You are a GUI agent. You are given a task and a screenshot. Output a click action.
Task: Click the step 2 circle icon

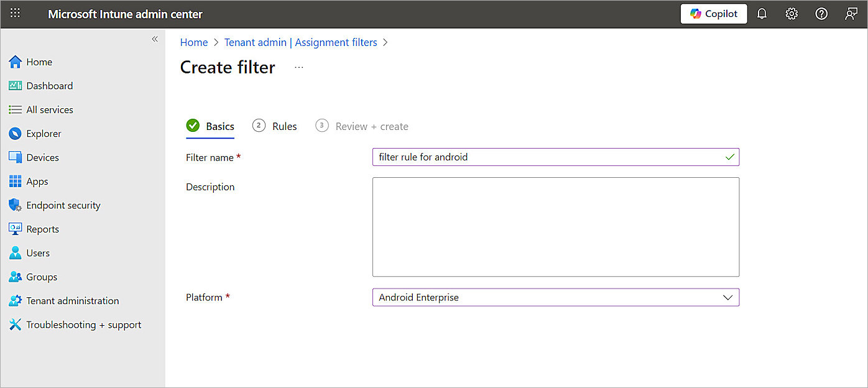click(259, 126)
